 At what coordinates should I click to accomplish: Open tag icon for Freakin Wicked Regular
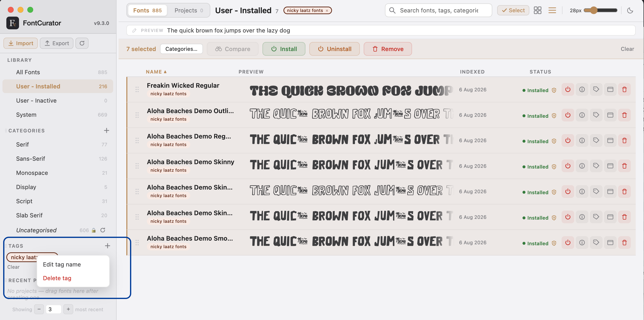[x=596, y=89]
